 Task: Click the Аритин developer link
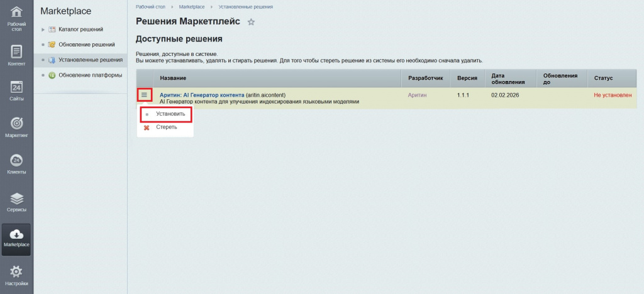(x=417, y=95)
